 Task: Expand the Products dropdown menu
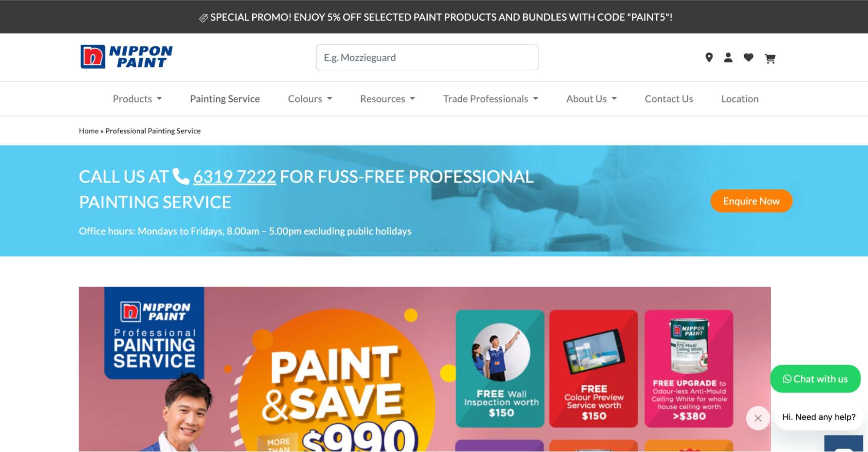point(137,99)
